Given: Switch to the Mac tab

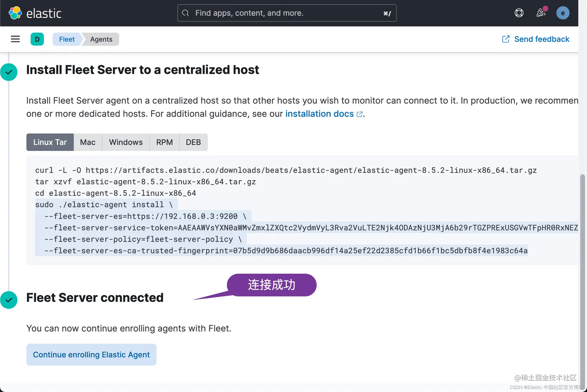Looking at the screenshot, I should 88,142.
